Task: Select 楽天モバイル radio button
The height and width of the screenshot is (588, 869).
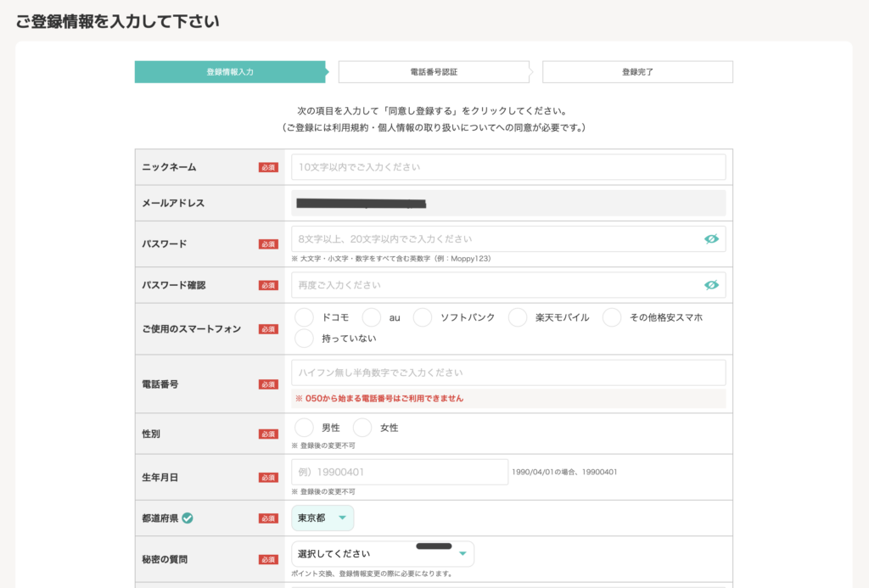Action: 518,317
